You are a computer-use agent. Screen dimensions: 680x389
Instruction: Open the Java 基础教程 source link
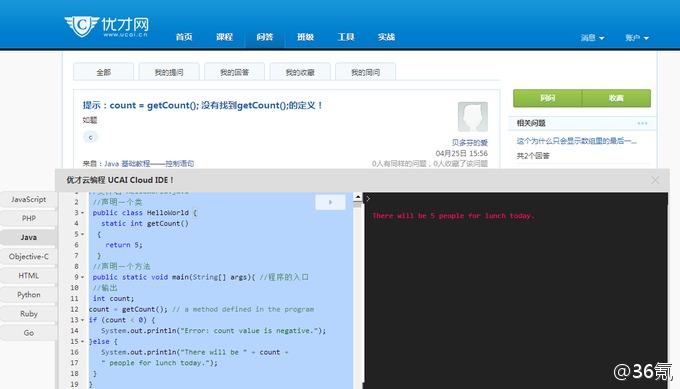pyautogui.click(x=149, y=163)
